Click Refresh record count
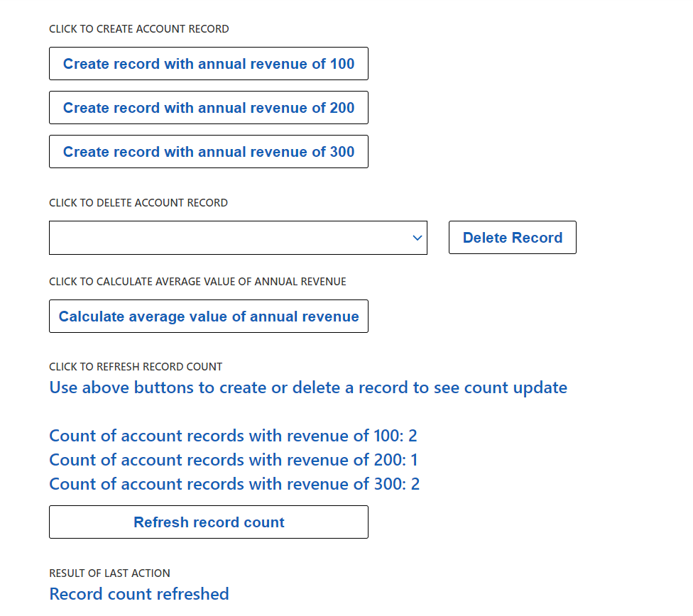 click(208, 522)
